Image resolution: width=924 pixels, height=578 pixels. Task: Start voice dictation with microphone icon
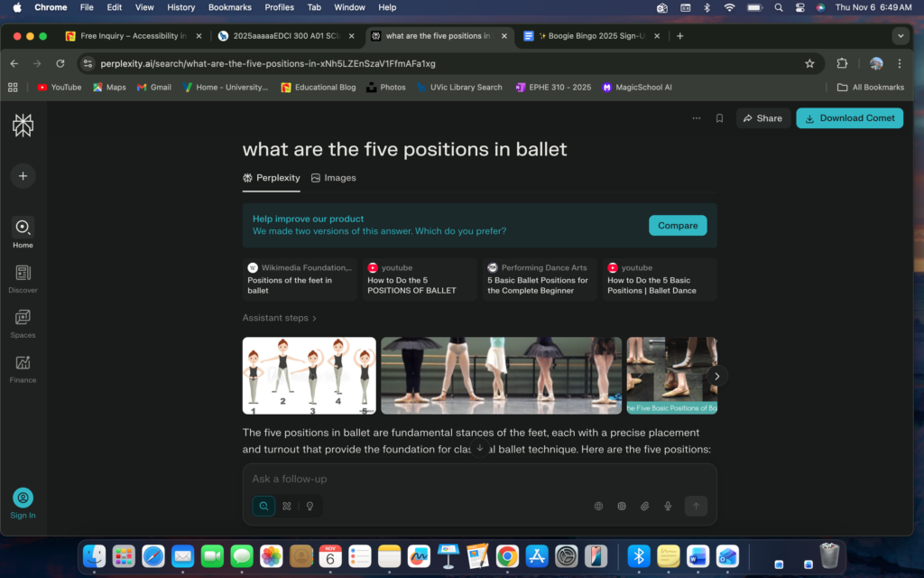(668, 507)
